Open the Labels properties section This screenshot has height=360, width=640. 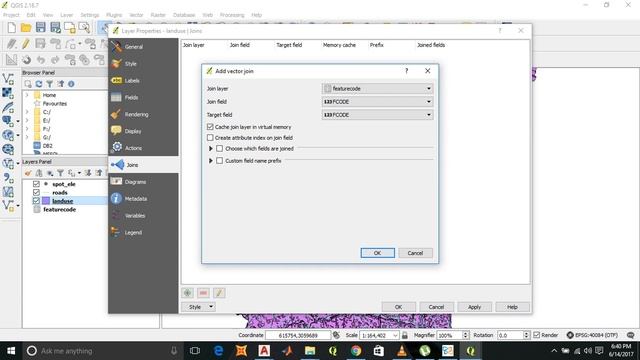(143, 80)
